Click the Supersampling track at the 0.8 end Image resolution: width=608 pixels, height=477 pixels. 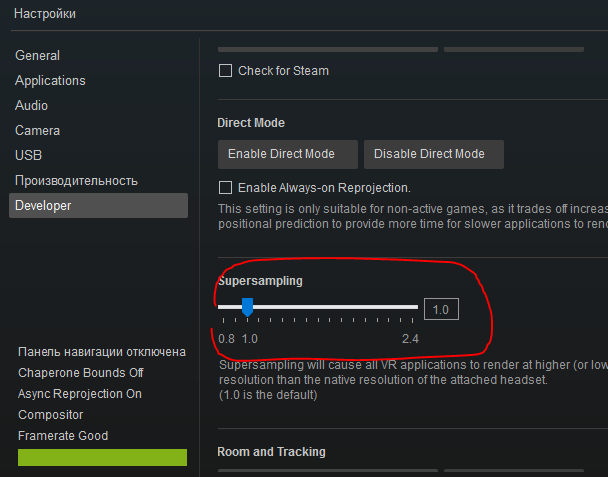click(223, 307)
